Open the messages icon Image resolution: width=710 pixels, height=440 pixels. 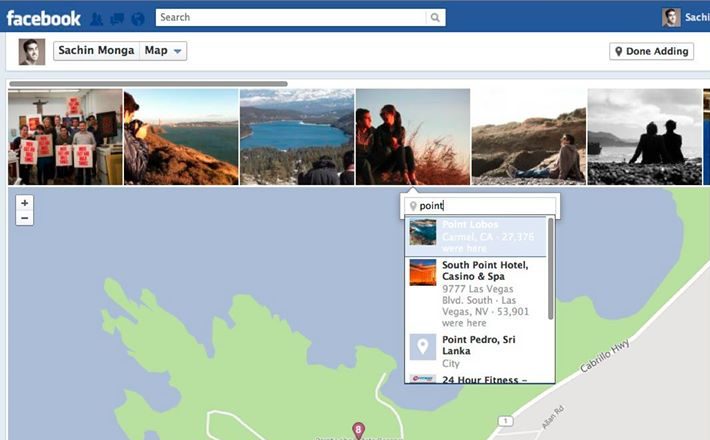point(116,18)
